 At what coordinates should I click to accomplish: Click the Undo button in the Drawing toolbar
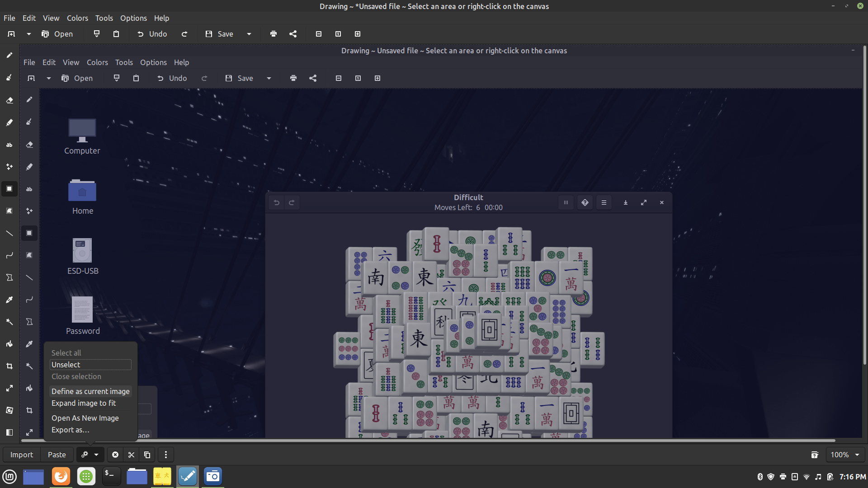coord(172,78)
